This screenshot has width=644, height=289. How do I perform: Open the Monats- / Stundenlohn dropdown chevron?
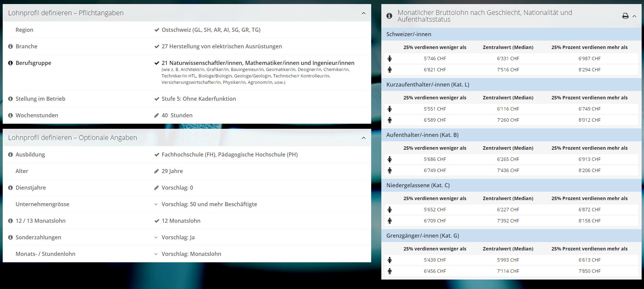click(x=156, y=254)
